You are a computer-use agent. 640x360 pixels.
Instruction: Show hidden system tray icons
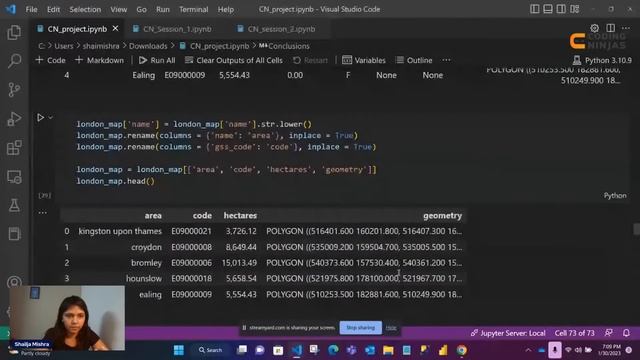tap(528, 350)
